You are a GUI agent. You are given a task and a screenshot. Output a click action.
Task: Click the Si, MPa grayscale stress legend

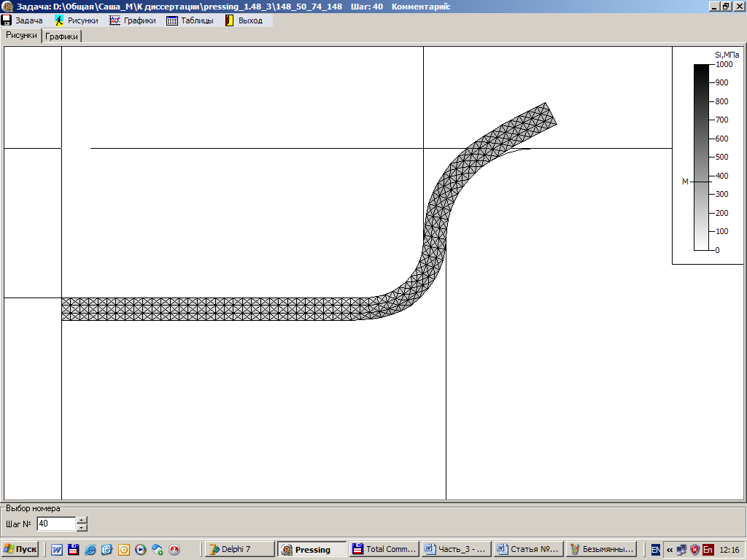pyautogui.click(x=701, y=157)
